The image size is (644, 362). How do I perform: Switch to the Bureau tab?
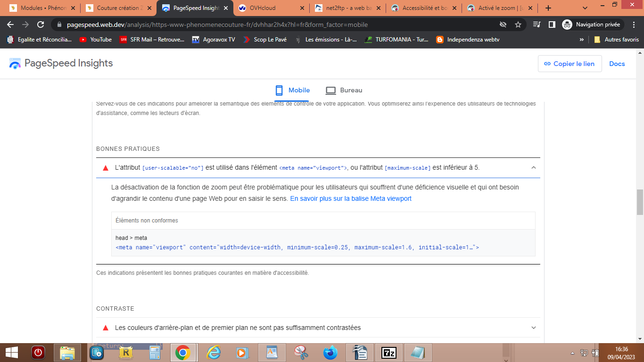(x=344, y=90)
